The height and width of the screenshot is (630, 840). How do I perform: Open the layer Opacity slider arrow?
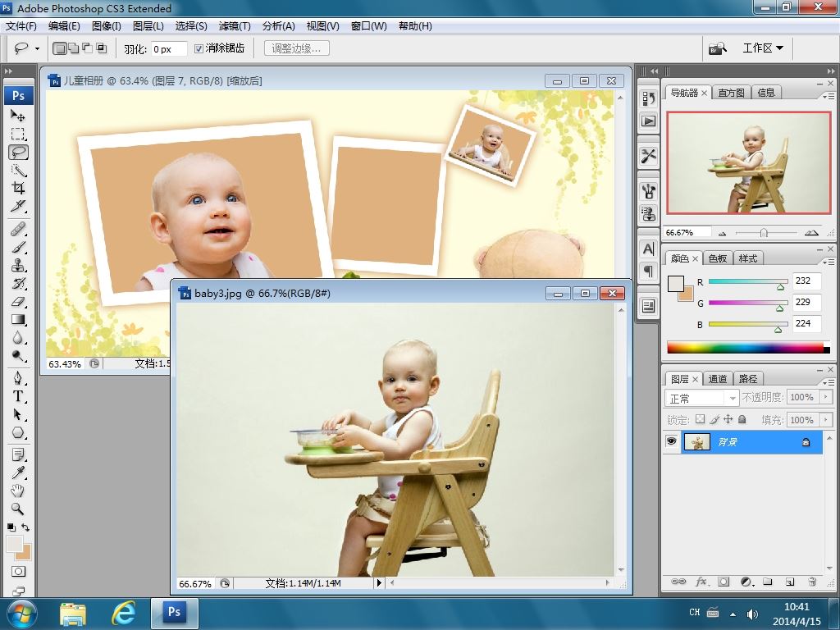tap(826, 397)
